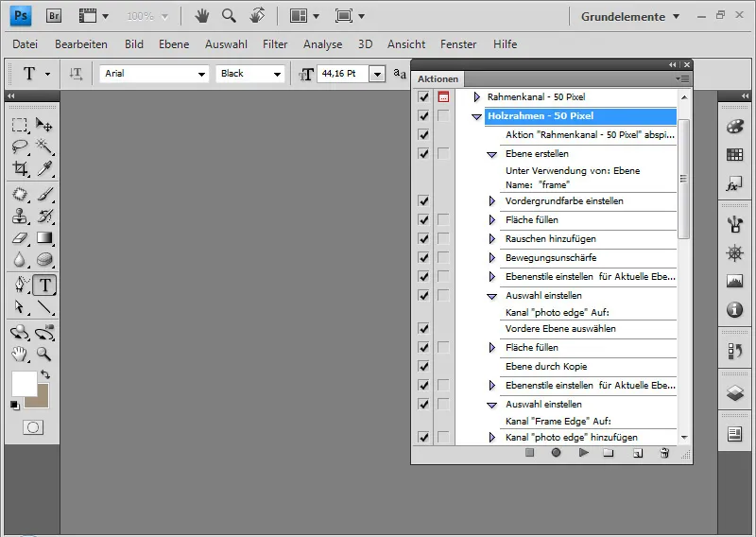The width and height of the screenshot is (756, 537).
Task: Play the selected action
Action: [x=583, y=453]
